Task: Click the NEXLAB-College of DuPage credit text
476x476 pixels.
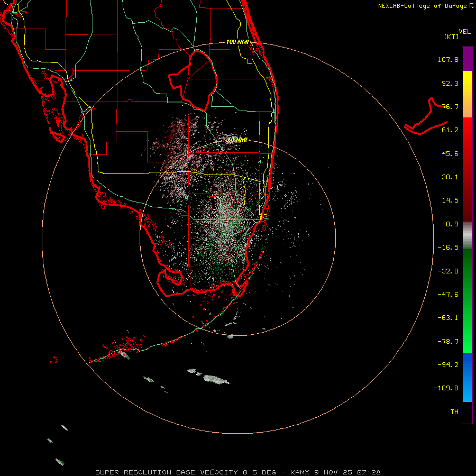Action: click(425, 6)
